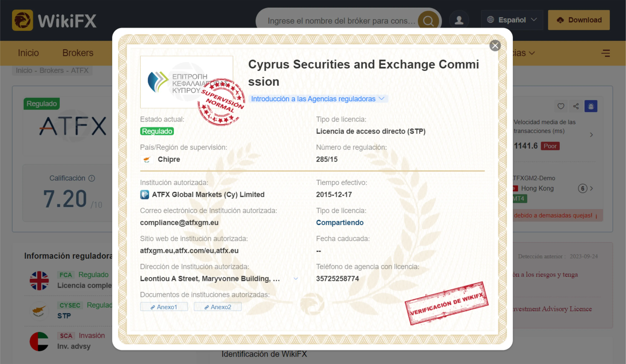Viewport: 626px width, 364px height.
Task: Click the ATFX Global Markets (Cy) Limited name
Action: (x=208, y=195)
